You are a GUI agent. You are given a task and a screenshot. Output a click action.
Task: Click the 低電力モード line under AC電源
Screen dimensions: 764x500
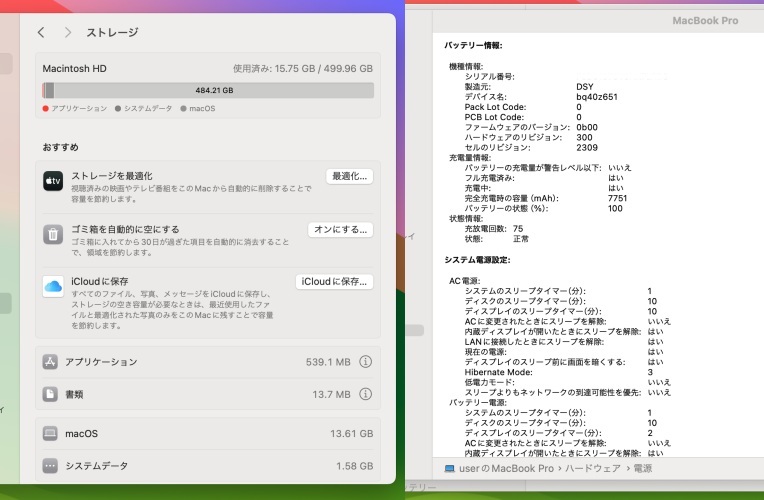pos(568,382)
